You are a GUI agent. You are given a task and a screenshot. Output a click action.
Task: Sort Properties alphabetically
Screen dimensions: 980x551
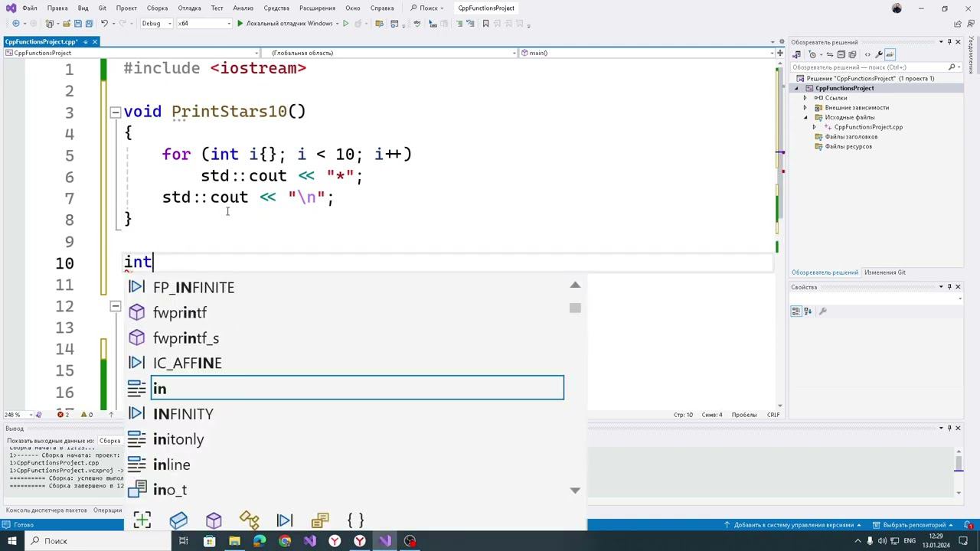(807, 311)
